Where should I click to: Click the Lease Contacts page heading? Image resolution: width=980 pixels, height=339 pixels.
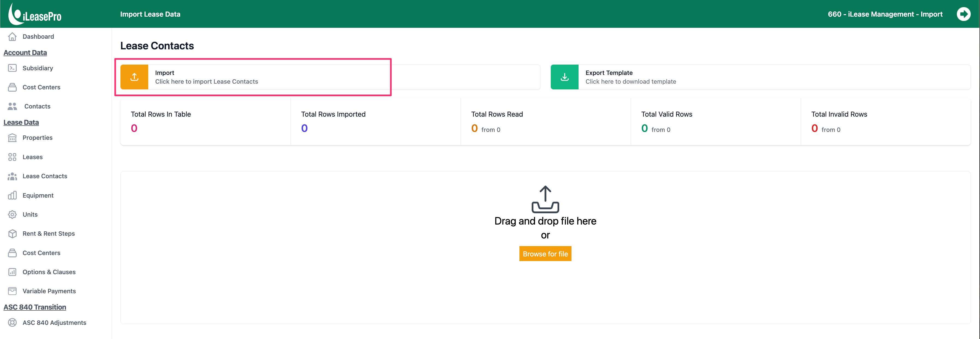click(x=157, y=46)
